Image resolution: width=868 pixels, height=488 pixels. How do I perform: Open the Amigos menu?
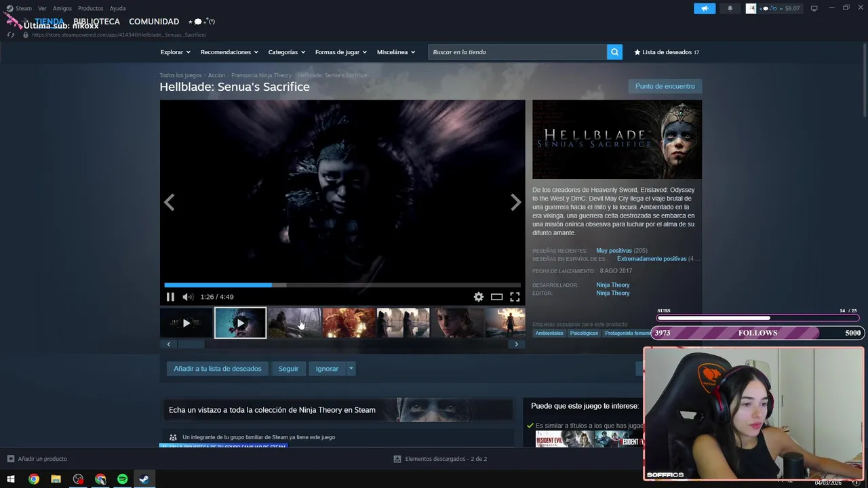click(62, 9)
